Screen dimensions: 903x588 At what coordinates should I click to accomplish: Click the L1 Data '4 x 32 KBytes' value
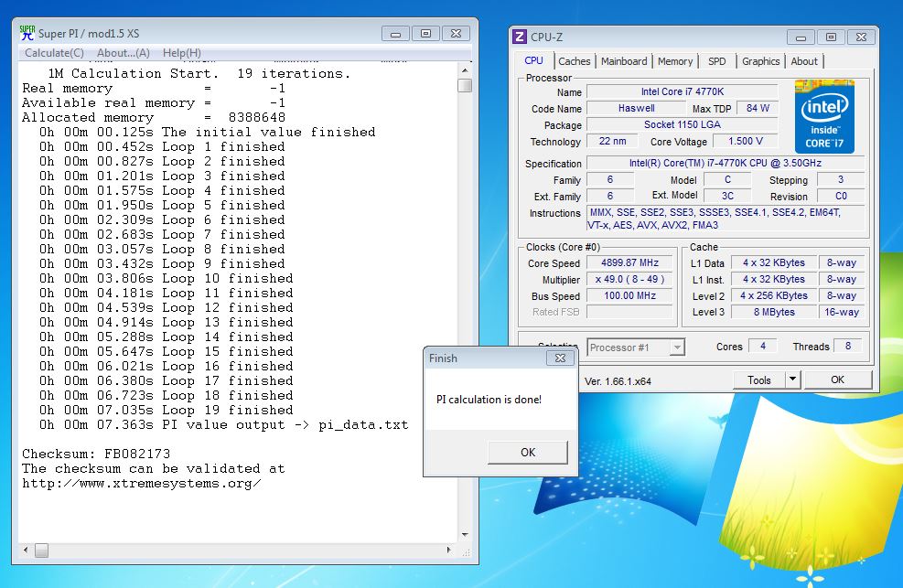[773, 263]
